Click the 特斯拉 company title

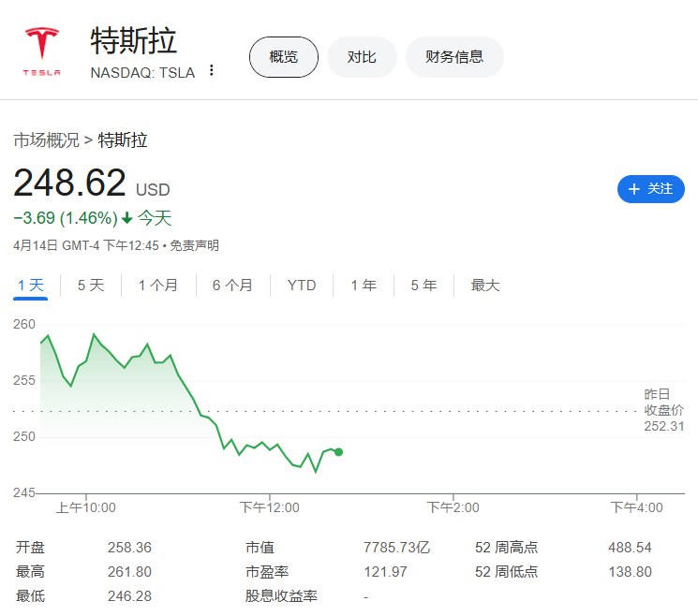pyautogui.click(x=134, y=41)
